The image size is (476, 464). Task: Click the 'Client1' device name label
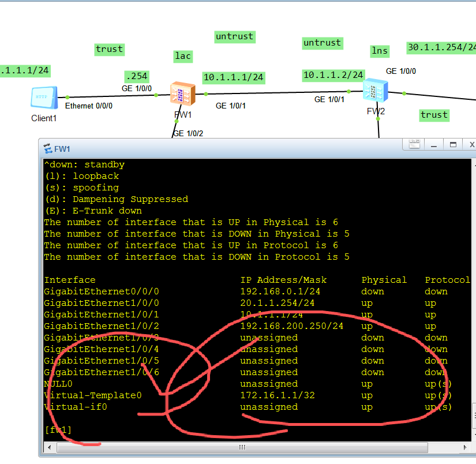(x=44, y=118)
